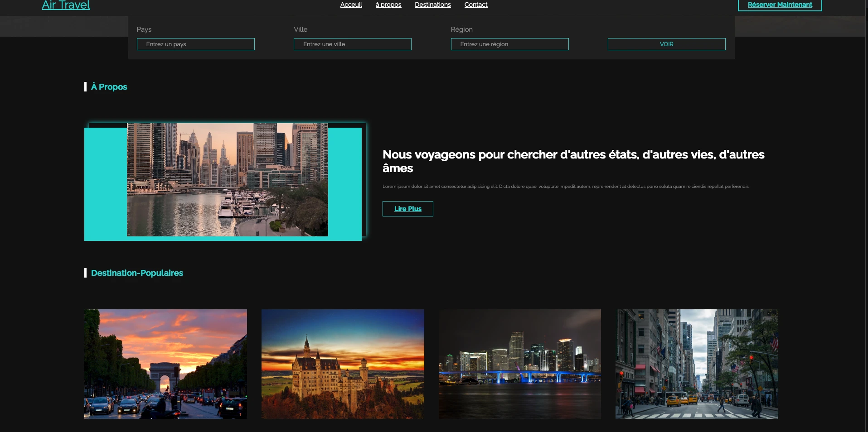This screenshot has width=868, height=432.
Task: Focus the 'Entrez un pays' field
Action: tap(195, 44)
